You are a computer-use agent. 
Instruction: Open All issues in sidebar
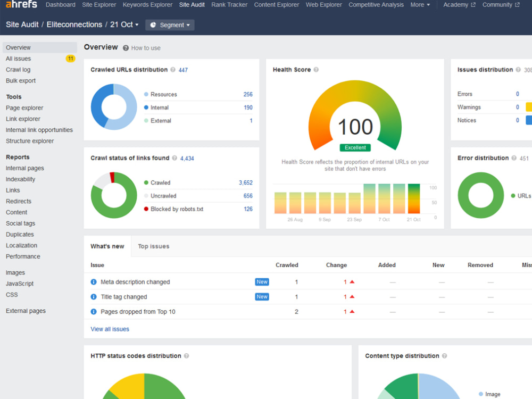point(18,59)
